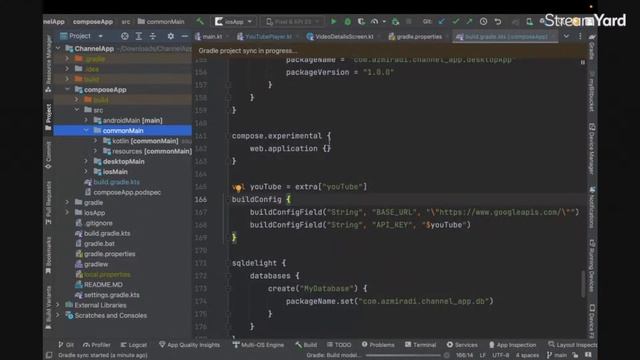The width and height of the screenshot is (640, 360).
Task: Start debugging with the bug icon
Action: (x=347, y=21)
